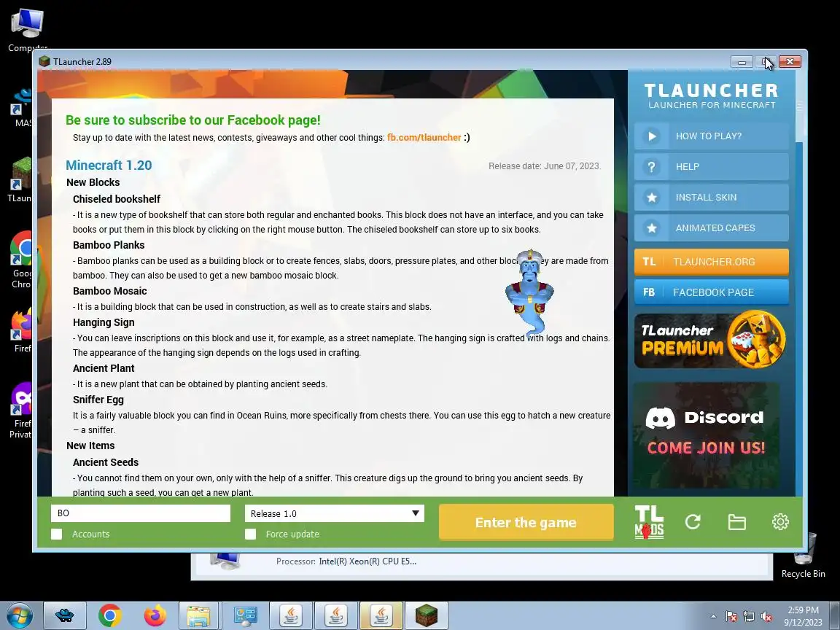Viewport: 840px width, 630px height.
Task: Select Install Skin menu item
Action: pyautogui.click(x=712, y=197)
